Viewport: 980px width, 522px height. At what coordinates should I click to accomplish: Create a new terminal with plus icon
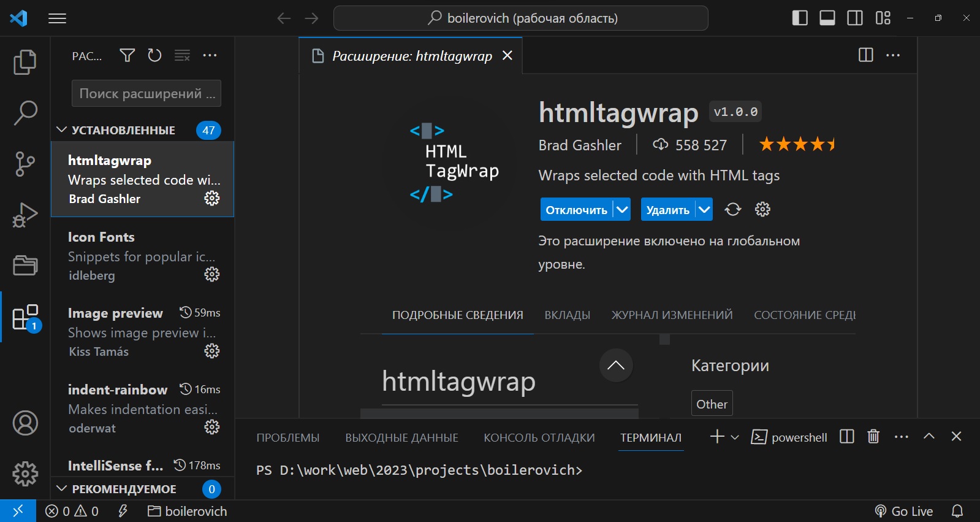[x=717, y=437]
